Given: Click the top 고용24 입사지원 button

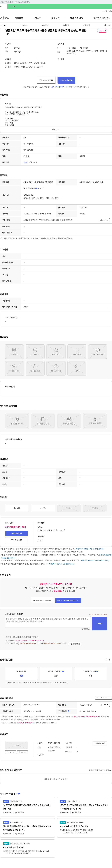Looking at the screenshot, I should 66,80.
